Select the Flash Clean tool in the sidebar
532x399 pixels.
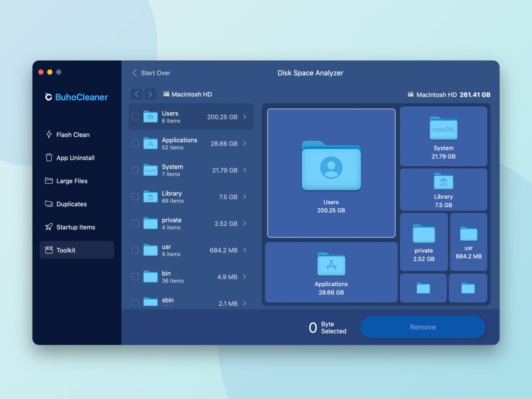(73, 135)
